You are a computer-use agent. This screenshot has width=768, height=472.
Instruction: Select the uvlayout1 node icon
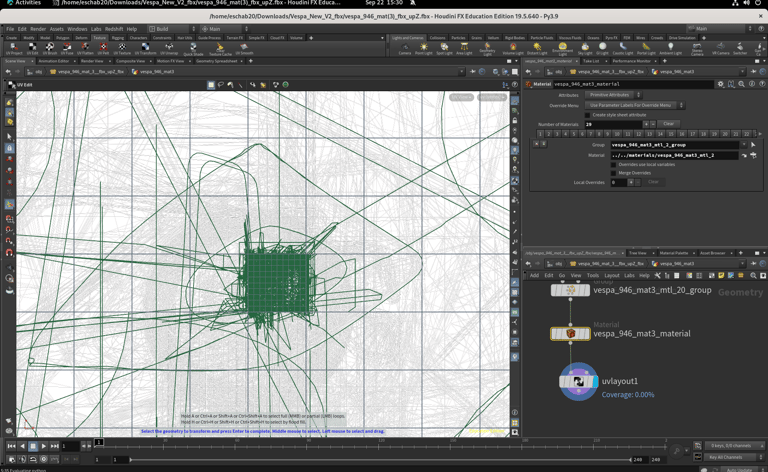[x=578, y=381]
